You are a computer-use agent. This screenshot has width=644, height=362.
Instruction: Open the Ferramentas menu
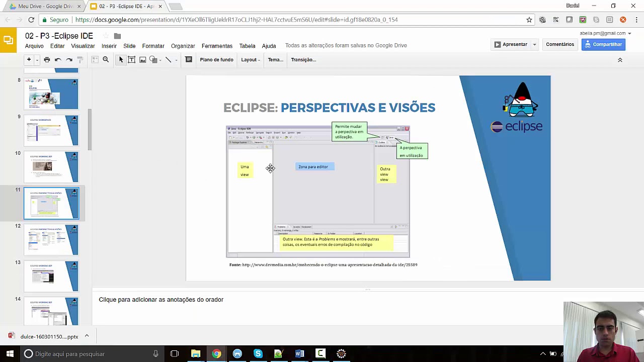click(x=217, y=46)
